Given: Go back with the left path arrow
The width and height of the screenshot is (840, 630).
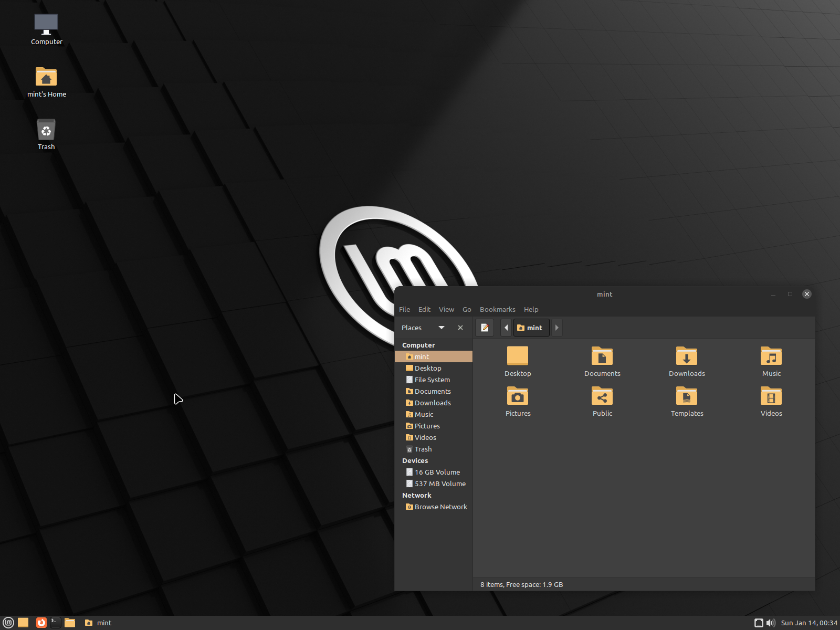Looking at the screenshot, I should pos(506,328).
